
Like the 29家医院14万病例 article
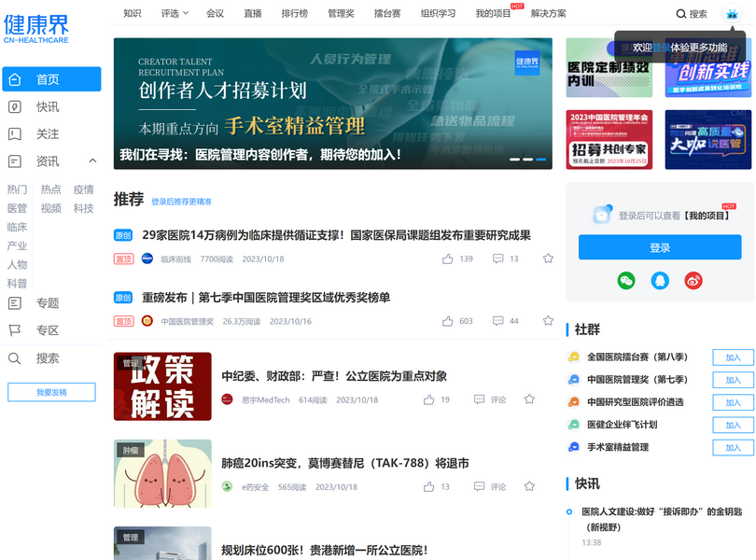tap(449, 259)
